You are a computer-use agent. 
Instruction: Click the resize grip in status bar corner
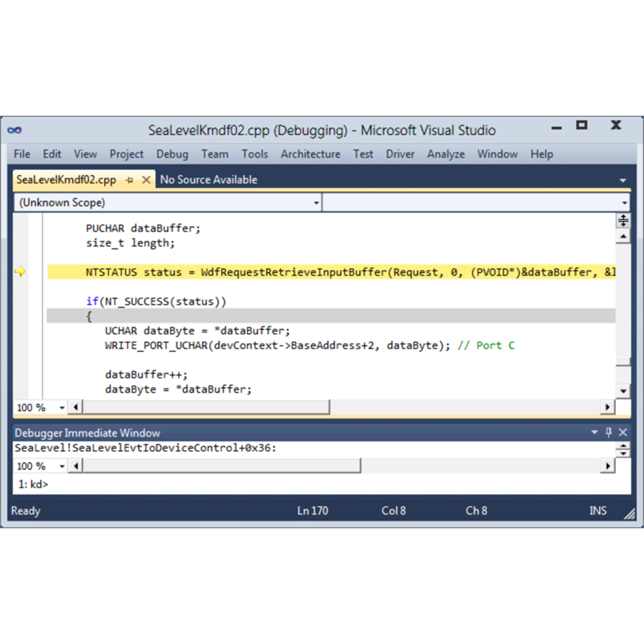(x=628, y=514)
